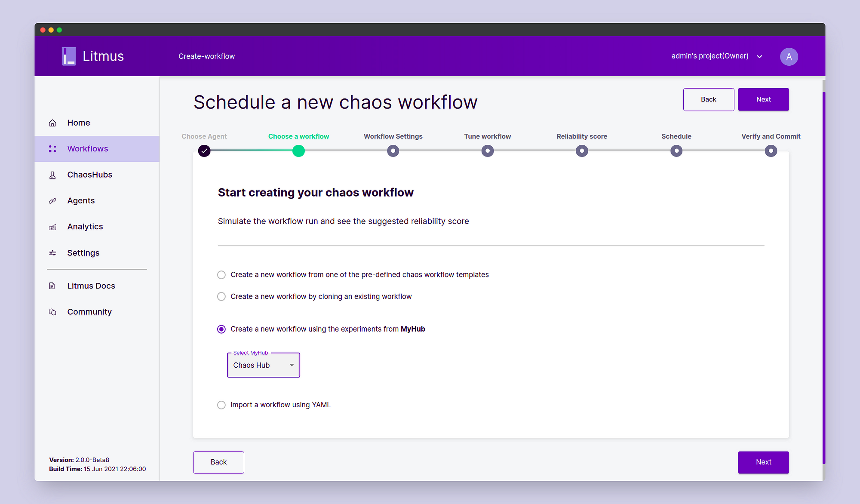Click the completed Choose Agent step checkmark
The height and width of the screenshot is (504, 860).
coord(204,151)
